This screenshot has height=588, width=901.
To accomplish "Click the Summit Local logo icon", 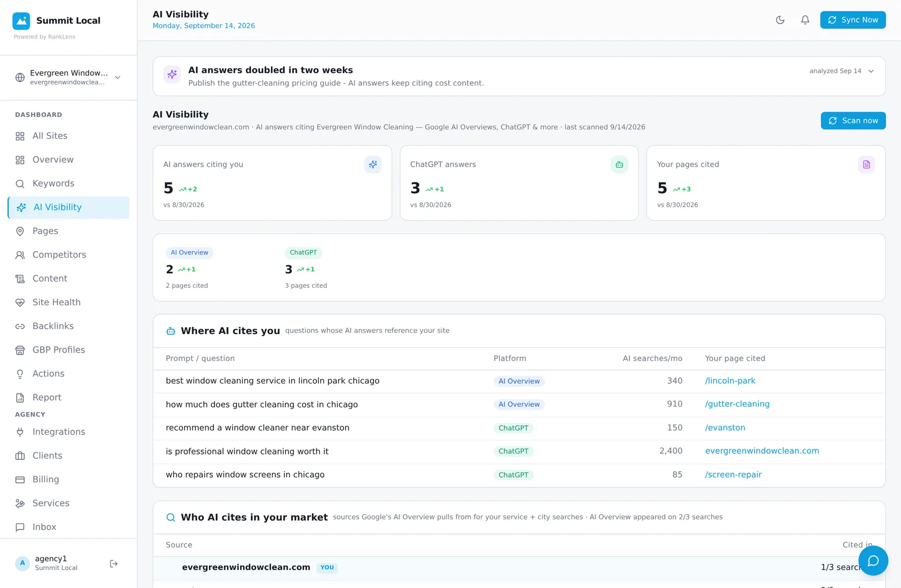I will [x=21, y=21].
